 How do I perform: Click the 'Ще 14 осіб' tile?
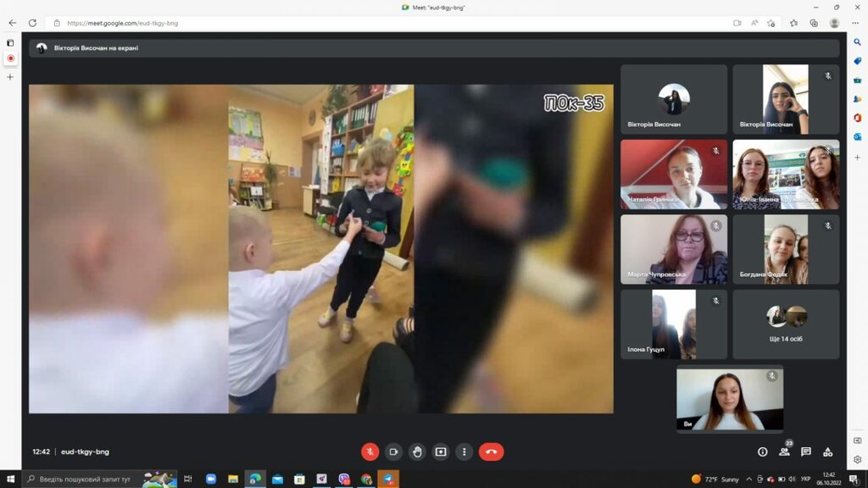click(786, 324)
